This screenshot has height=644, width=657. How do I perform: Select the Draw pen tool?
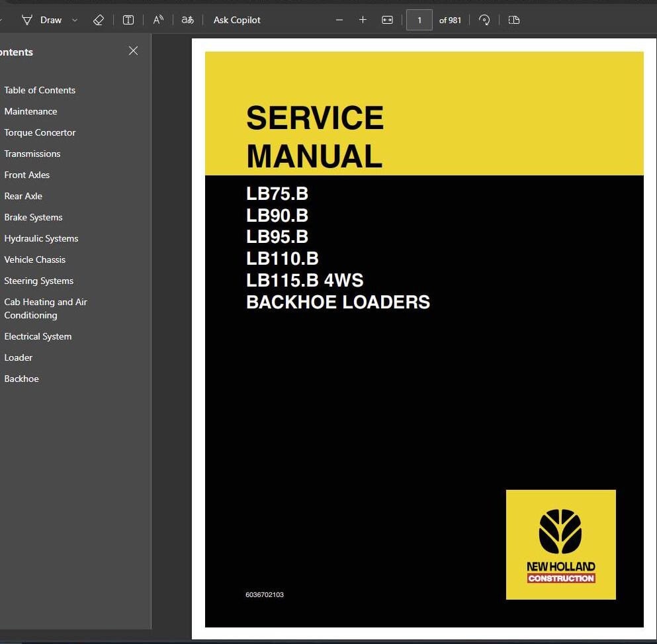point(42,20)
